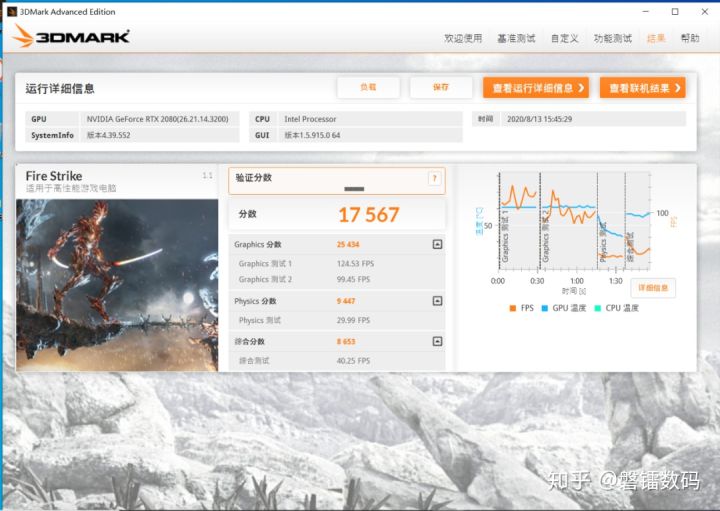Switch to the 自定义 tab

point(564,38)
